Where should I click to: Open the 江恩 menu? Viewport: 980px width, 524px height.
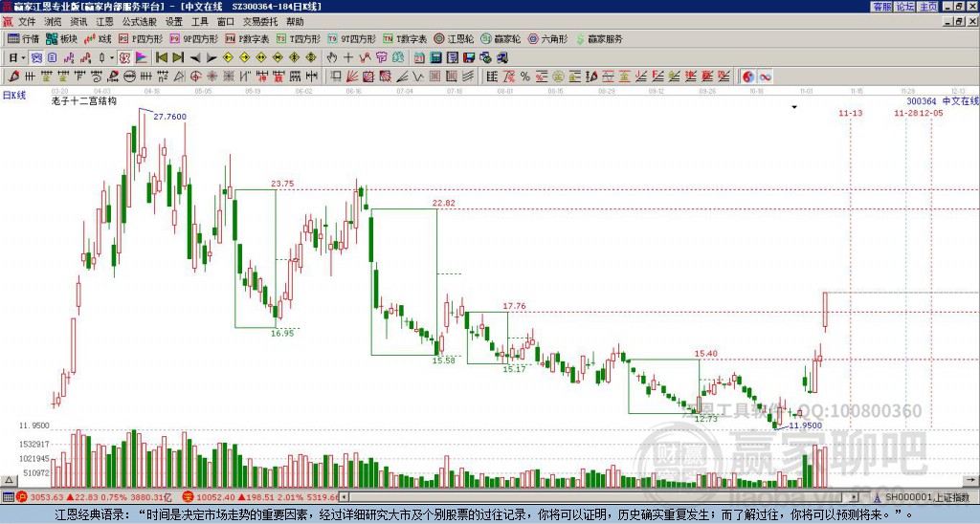(x=104, y=22)
